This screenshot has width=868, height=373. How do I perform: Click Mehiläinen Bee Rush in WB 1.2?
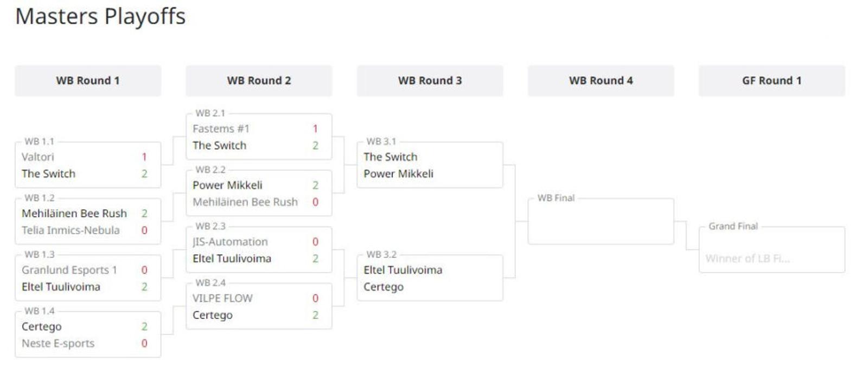point(74,214)
